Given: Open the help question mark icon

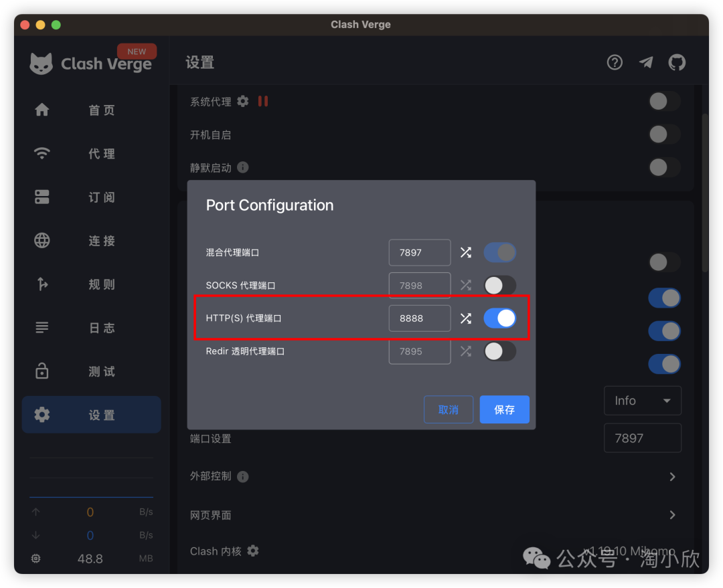Looking at the screenshot, I should pyautogui.click(x=615, y=62).
